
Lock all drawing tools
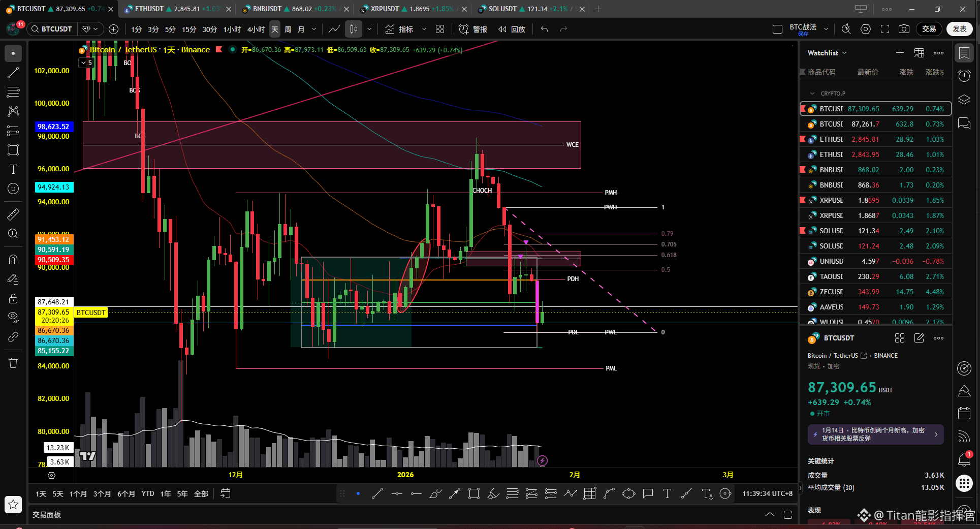click(x=13, y=298)
